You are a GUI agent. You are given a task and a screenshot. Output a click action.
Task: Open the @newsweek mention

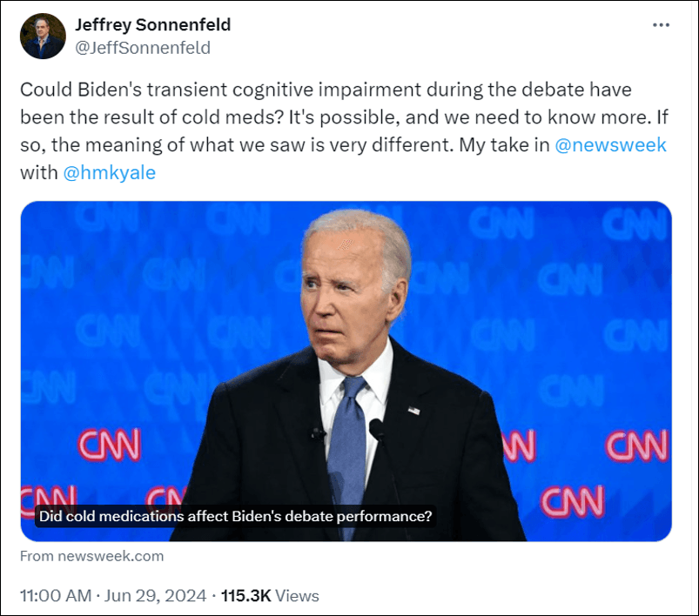pyautogui.click(x=611, y=145)
